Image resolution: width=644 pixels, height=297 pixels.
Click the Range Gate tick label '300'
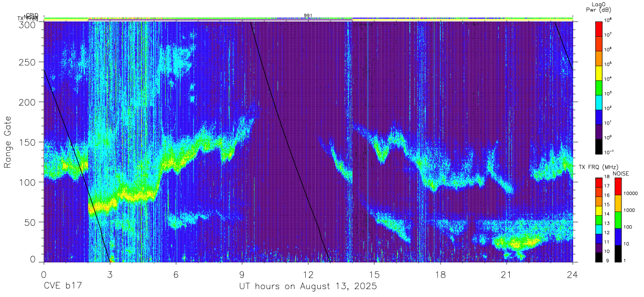pos(28,24)
